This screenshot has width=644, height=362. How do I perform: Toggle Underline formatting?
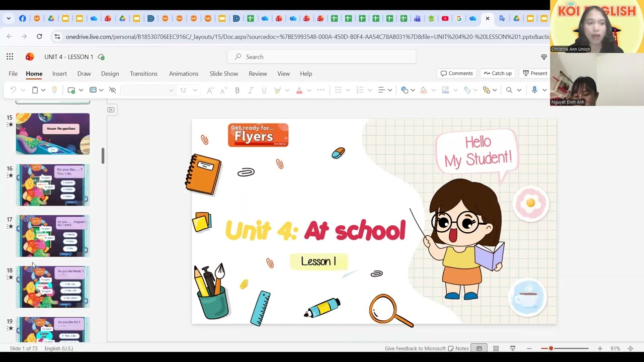click(264, 90)
